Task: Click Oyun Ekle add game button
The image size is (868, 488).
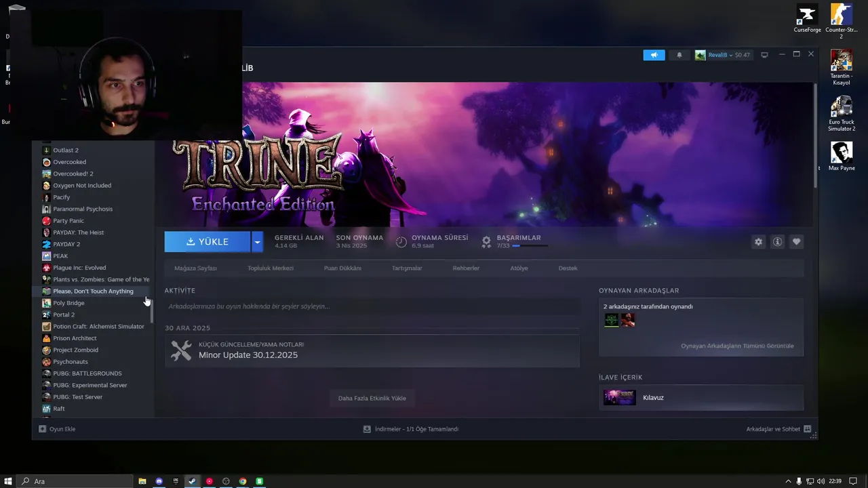Action: click(57, 429)
